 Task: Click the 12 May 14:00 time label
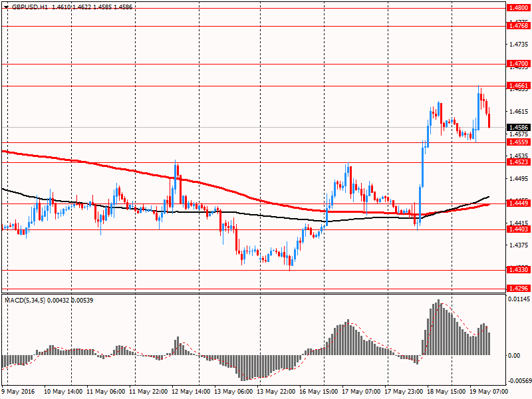(191, 392)
